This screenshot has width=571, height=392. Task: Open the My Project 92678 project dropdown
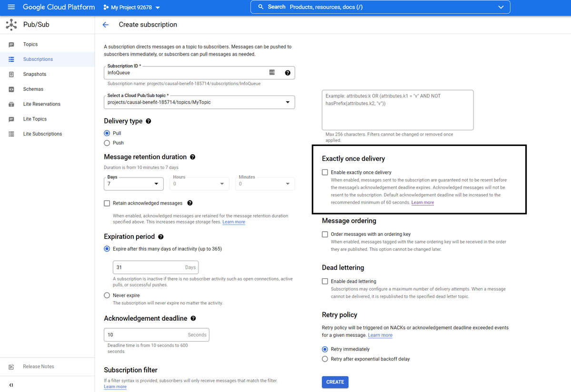pos(132,8)
